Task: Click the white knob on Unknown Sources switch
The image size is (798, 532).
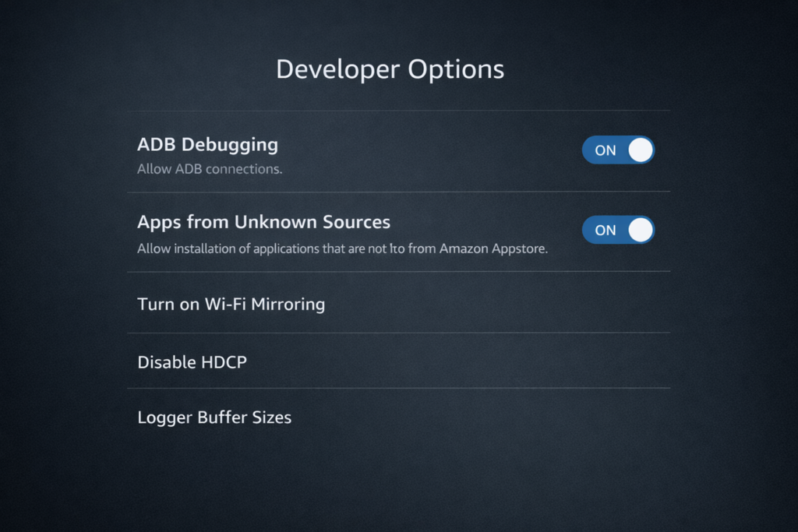Action: click(641, 230)
